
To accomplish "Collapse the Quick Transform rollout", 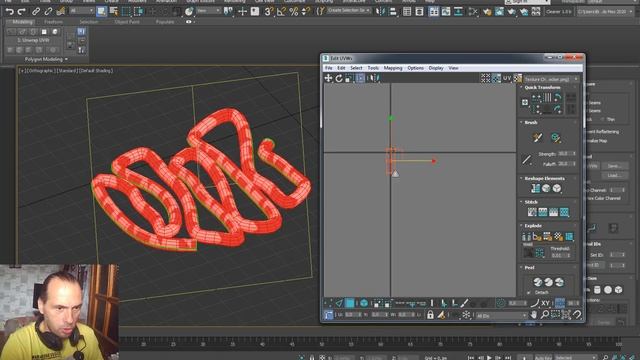I will (521, 87).
